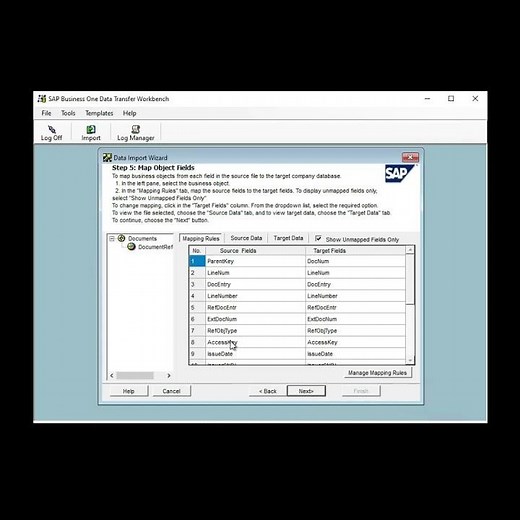Open the File menu

(46, 113)
